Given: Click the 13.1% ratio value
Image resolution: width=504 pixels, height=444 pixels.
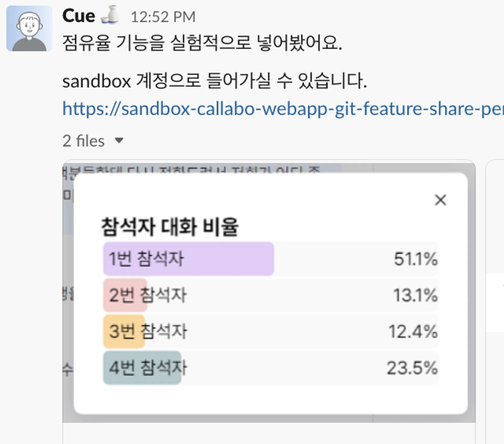Looking at the screenshot, I should [x=415, y=295].
